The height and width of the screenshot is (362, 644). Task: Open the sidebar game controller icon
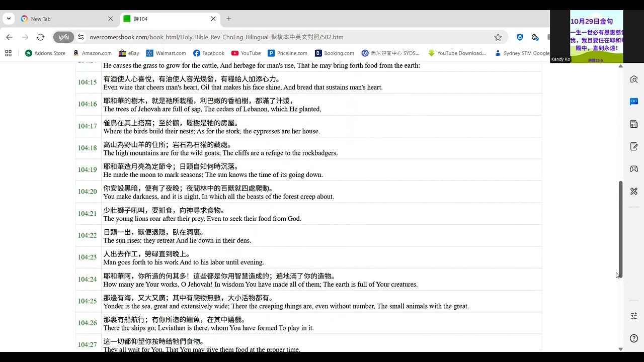634,169
